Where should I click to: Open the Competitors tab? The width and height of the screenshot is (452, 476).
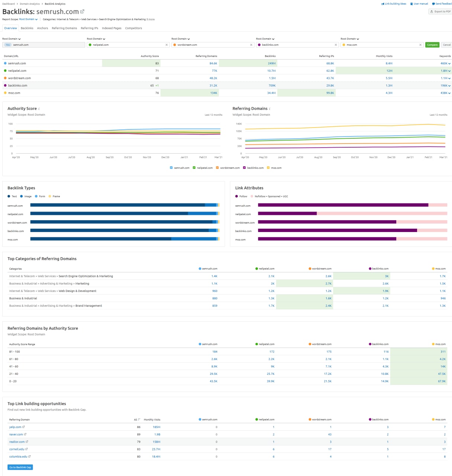click(133, 28)
